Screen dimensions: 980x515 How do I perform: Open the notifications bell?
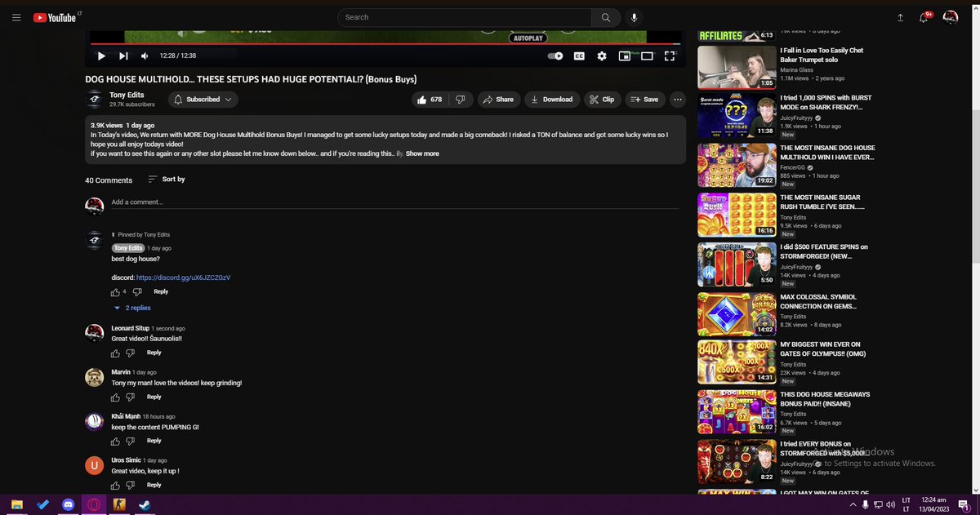925,17
